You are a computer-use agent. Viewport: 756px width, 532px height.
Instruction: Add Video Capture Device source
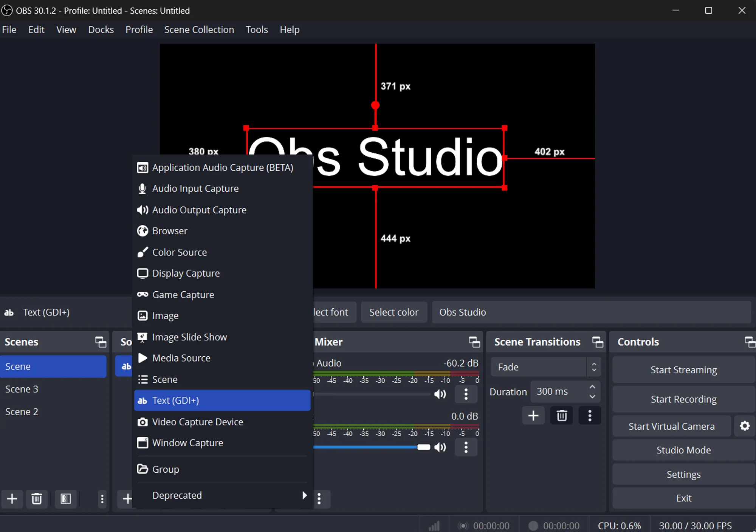tap(222, 422)
